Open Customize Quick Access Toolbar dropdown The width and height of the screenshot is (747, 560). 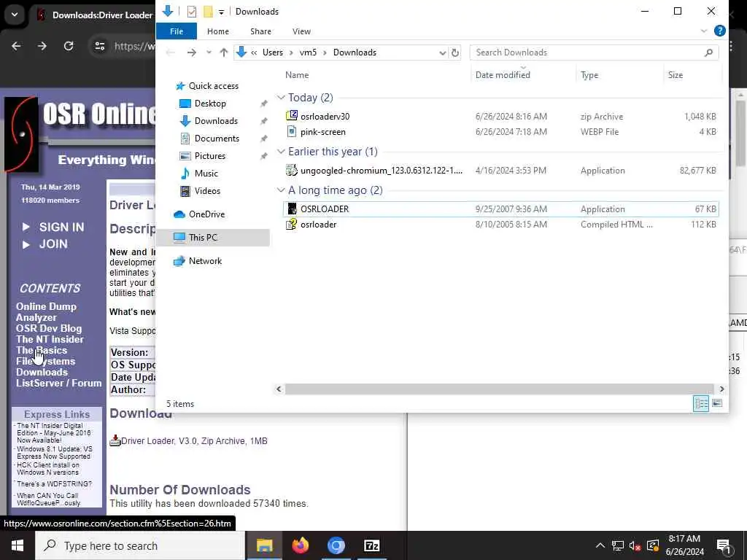click(x=222, y=12)
